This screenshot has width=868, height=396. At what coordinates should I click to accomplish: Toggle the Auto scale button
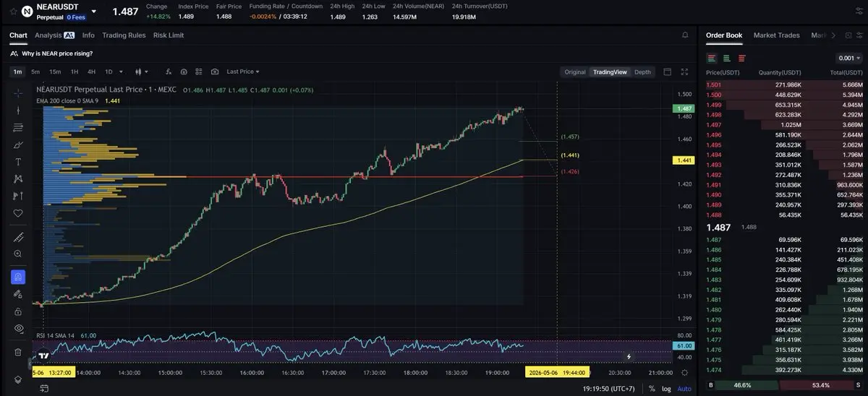pos(684,388)
